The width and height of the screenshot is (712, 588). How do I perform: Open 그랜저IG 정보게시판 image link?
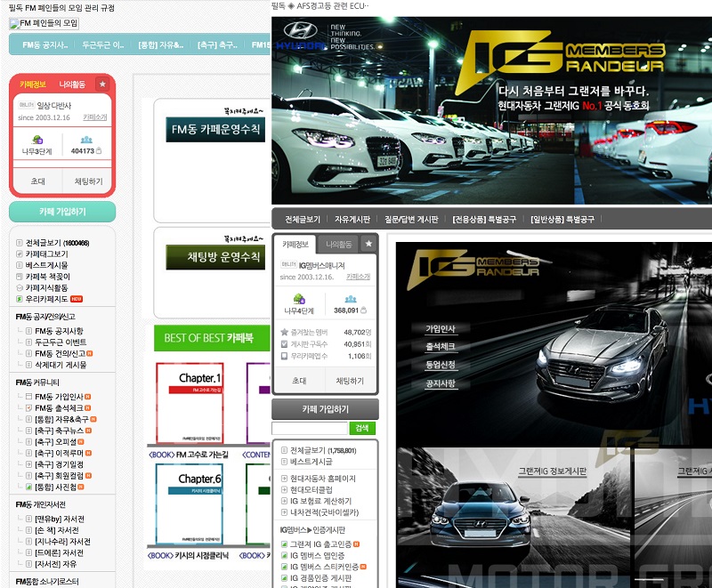552,471
